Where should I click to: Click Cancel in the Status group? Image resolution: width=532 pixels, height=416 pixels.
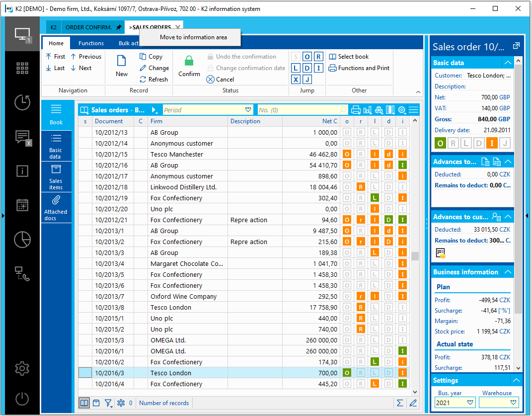[x=220, y=79]
